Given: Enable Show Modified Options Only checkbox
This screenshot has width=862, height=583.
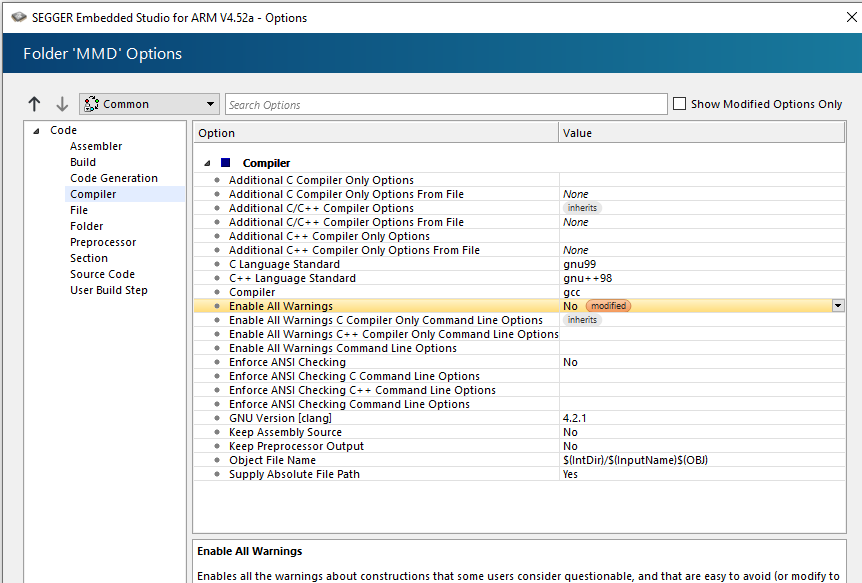Looking at the screenshot, I should tap(679, 104).
